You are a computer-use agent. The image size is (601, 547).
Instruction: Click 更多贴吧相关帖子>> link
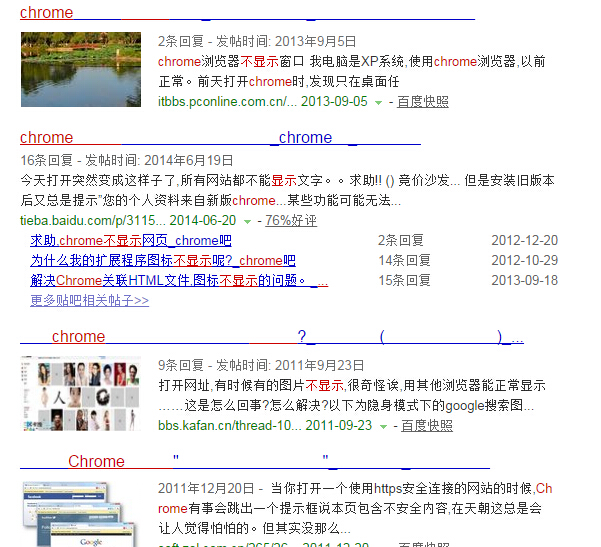[90, 300]
